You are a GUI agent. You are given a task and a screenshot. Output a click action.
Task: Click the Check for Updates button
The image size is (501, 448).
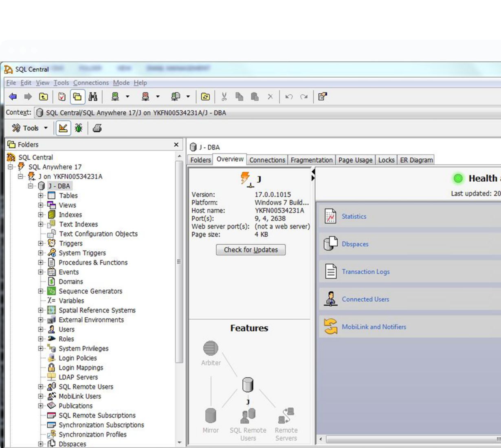(x=250, y=250)
